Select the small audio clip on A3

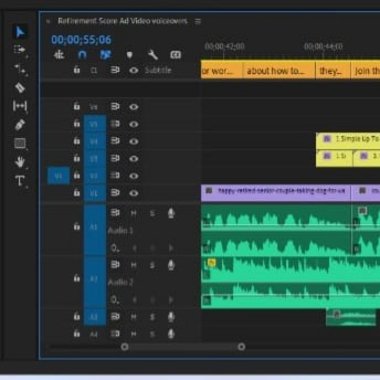351,317
